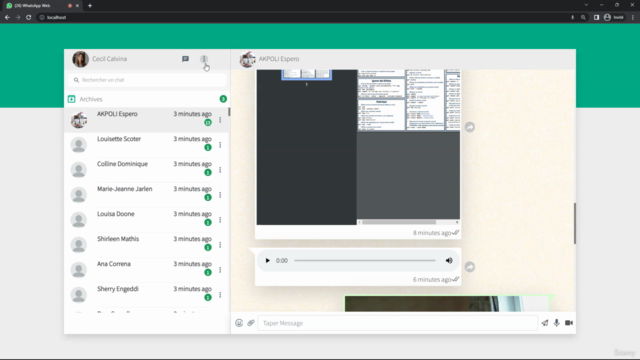Open options menu for Sherry Engeddi chat
The width and height of the screenshot is (640, 360).
tap(220, 294)
